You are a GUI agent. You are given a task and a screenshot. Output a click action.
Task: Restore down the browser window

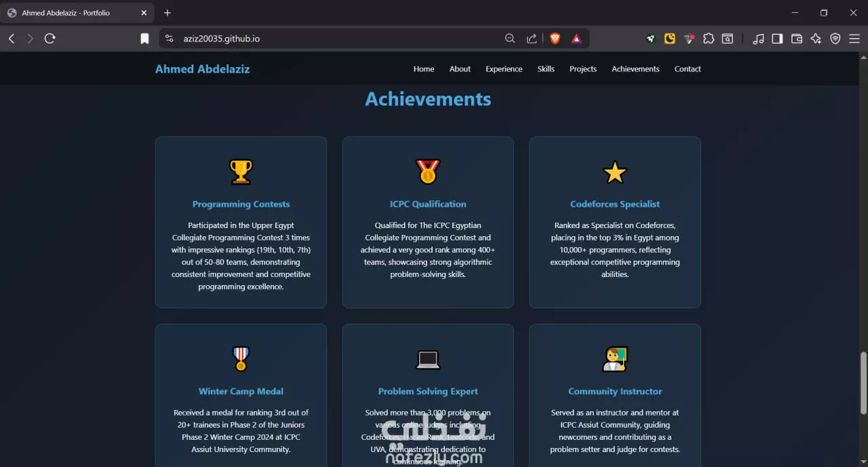(x=824, y=13)
